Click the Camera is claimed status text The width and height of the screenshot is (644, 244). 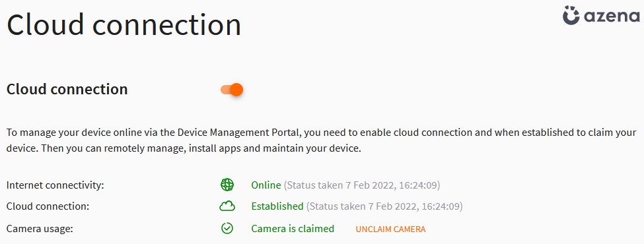(293, 228)
